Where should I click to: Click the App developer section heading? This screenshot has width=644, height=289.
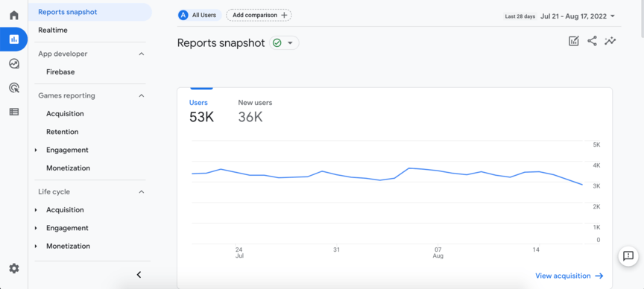coord(63,54)
